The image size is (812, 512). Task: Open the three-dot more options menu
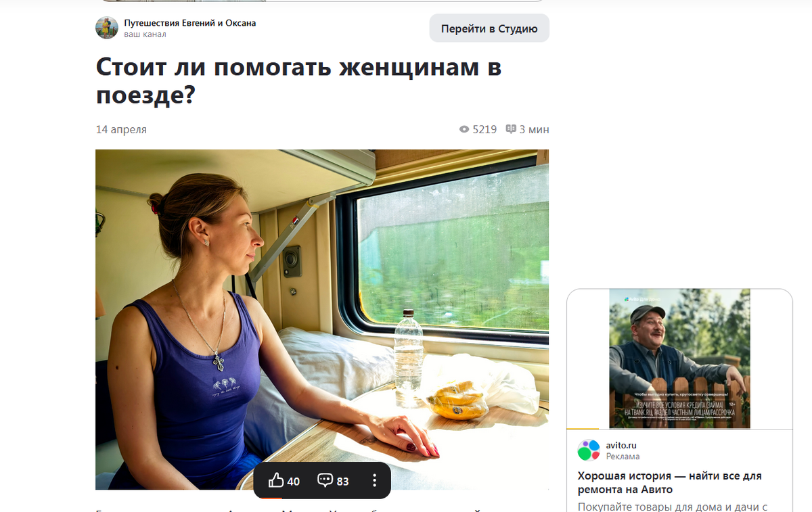click(x=374, y=481)
